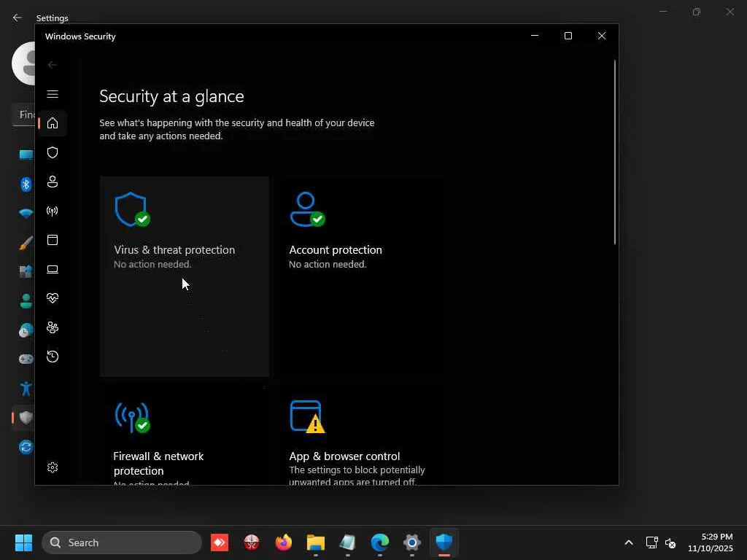Image resolution: width=747 pixels, height=560 pixels.
Task: Open the Windows Start button
Action: click(x=23, y=542)
